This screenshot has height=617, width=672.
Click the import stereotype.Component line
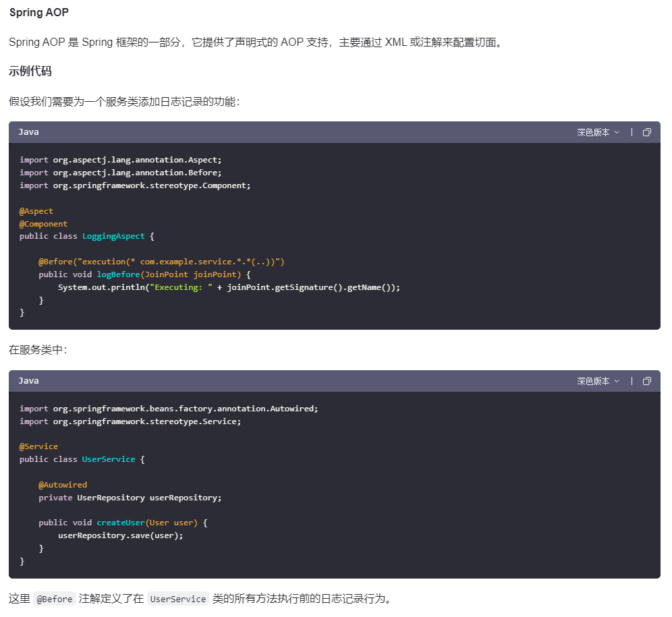pyautogui.click(x=135, y=185)
